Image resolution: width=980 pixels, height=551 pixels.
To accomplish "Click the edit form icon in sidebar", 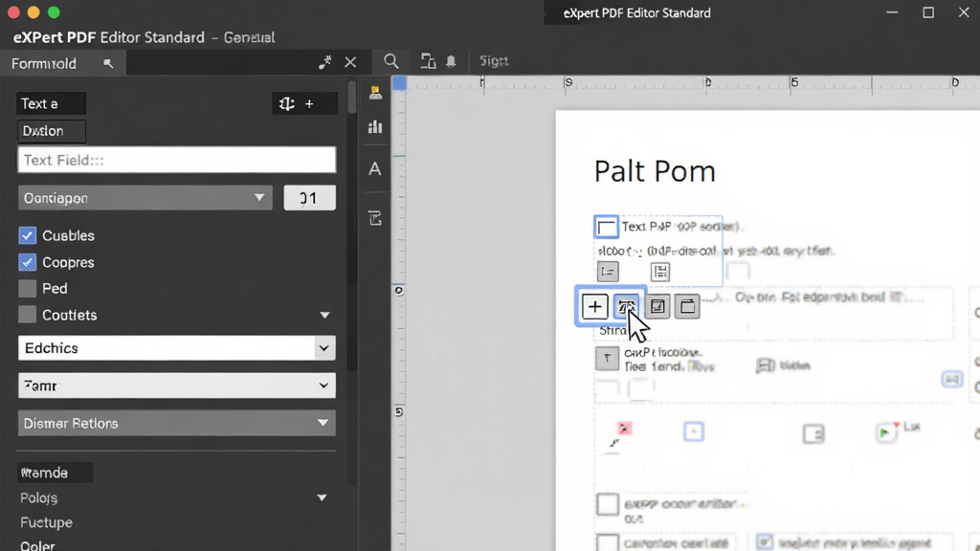I will (x=375, y=218).
